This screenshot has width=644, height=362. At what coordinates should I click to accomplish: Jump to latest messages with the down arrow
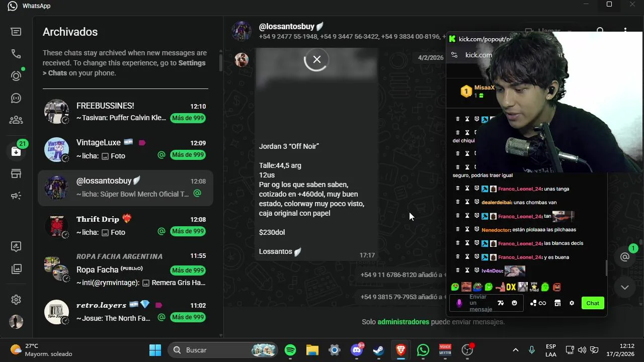[x=625, y=287]
